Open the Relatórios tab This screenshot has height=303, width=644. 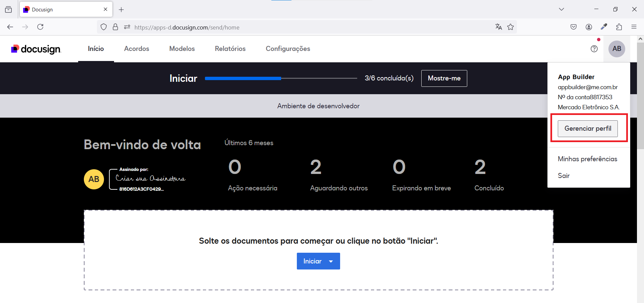(x=230, y=49)
